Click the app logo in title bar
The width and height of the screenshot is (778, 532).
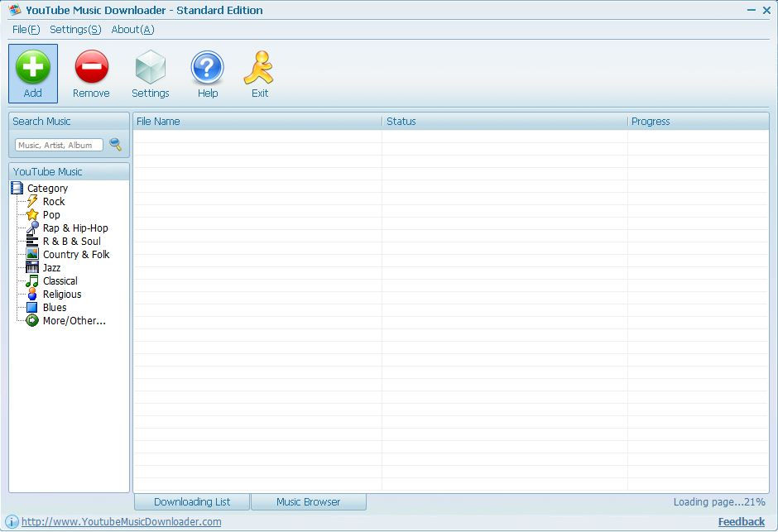[15, 9]
